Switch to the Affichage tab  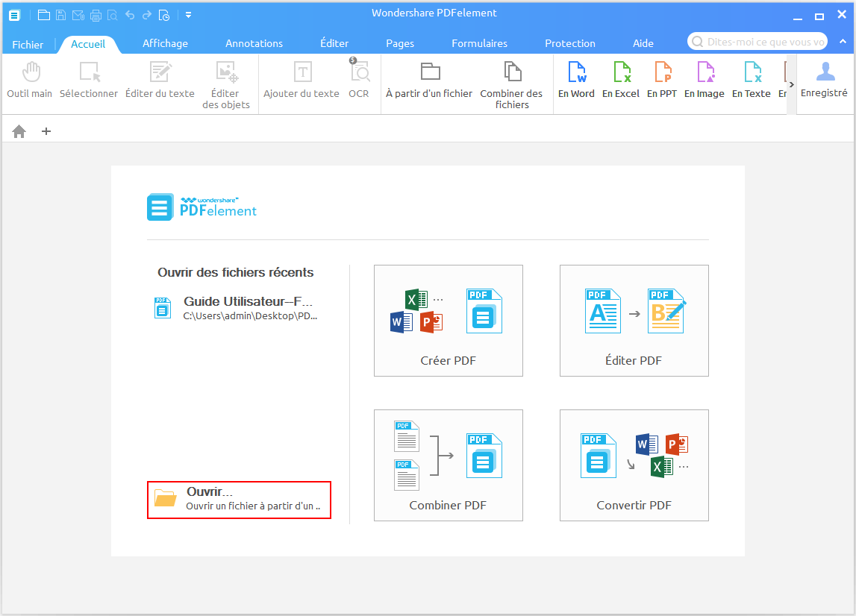165,43
